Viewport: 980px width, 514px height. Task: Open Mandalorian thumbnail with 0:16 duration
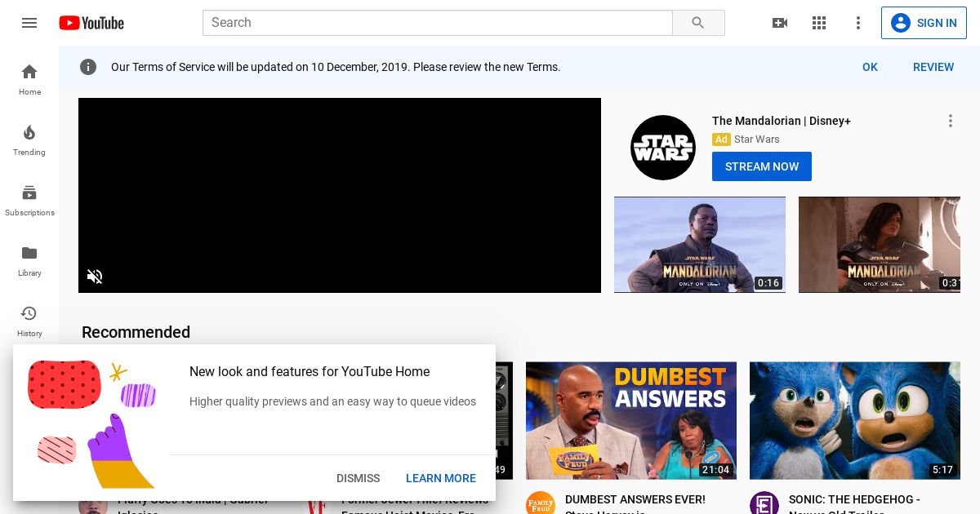(x=700, y=245)
